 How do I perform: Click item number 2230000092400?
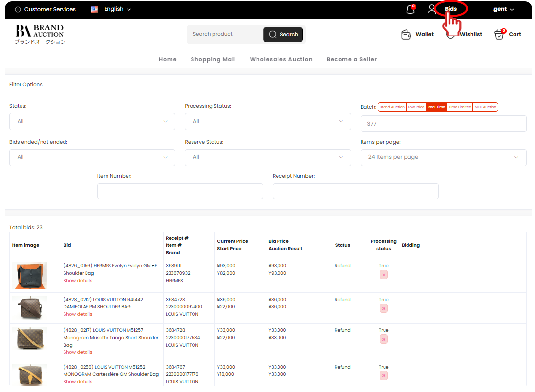[184, 307]
